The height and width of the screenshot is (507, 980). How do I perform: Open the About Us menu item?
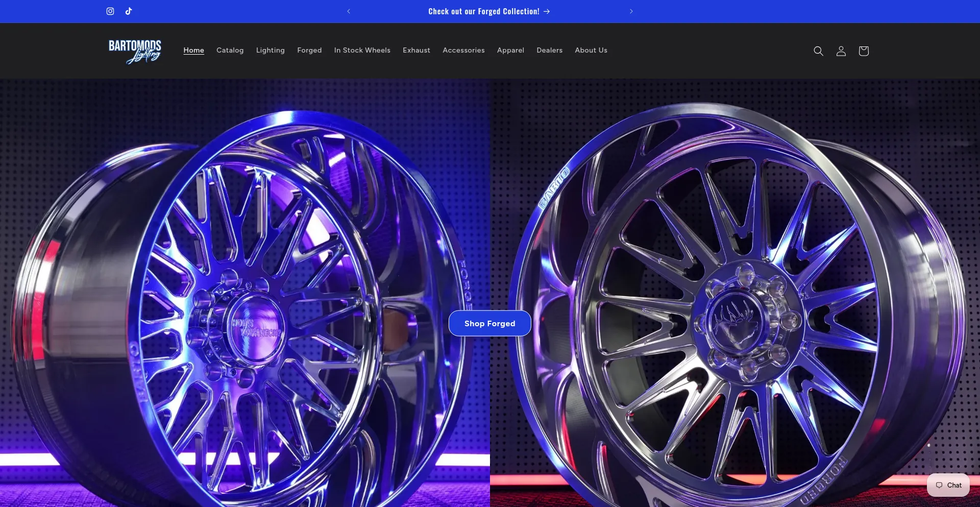591,50
